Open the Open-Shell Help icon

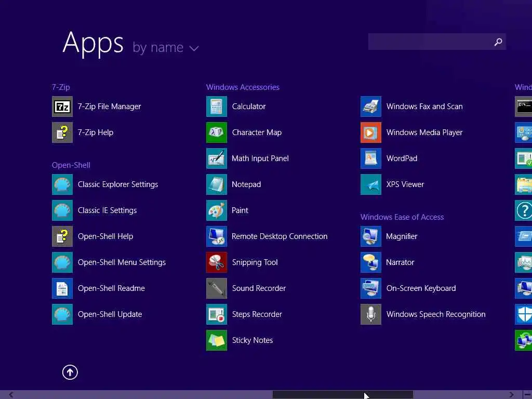coord(62,236)
